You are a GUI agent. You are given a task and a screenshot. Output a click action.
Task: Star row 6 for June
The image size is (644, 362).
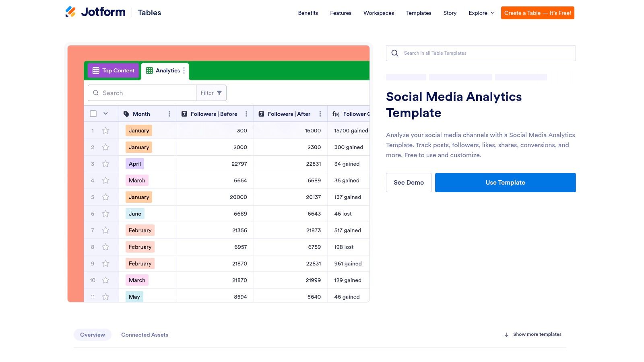point(105,214)
